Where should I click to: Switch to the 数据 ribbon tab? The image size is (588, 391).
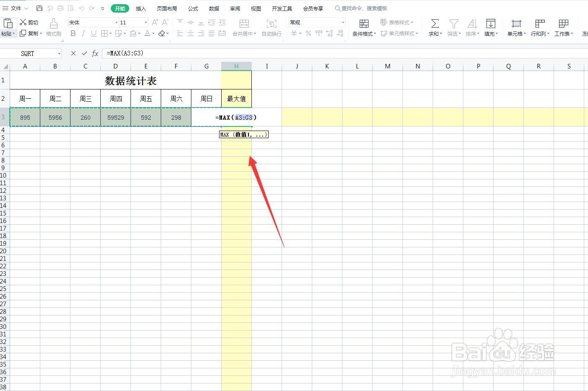tap(214, 8)
